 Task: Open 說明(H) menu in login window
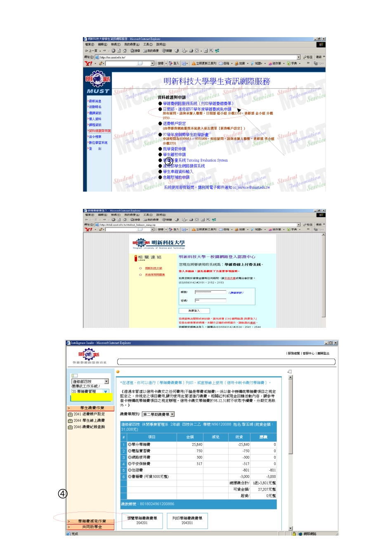(x=161, y=215)
